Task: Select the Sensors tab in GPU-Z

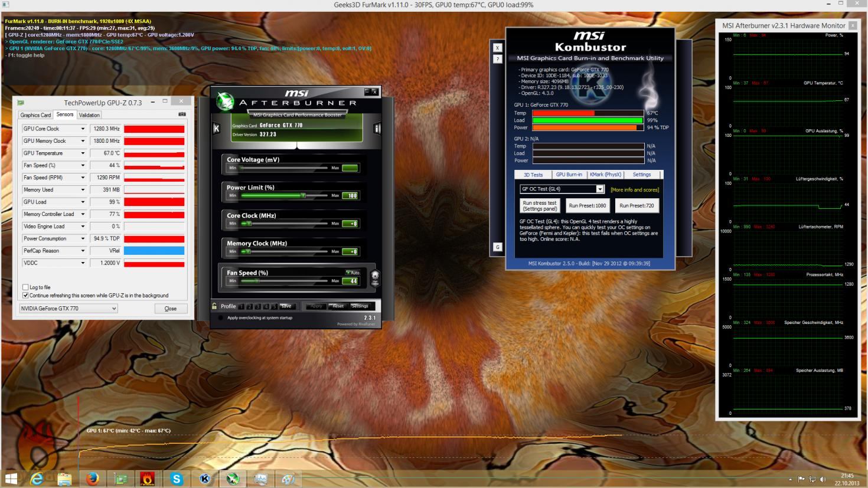Action: coord(65,114)
